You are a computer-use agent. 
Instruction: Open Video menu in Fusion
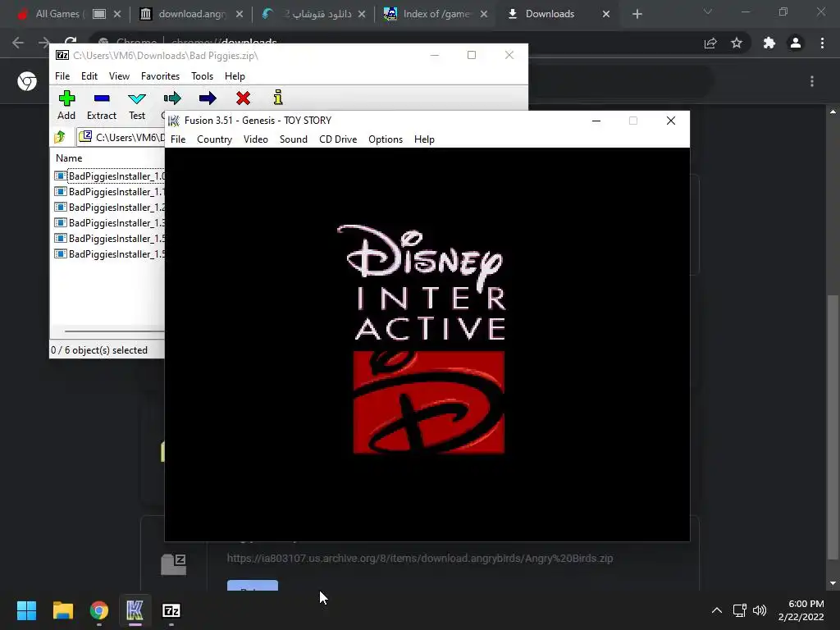(256, 139)
